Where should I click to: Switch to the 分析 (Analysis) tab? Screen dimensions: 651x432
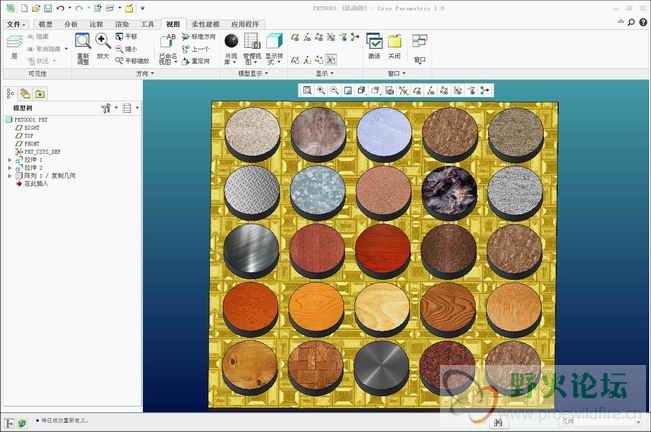click(71, 24)
